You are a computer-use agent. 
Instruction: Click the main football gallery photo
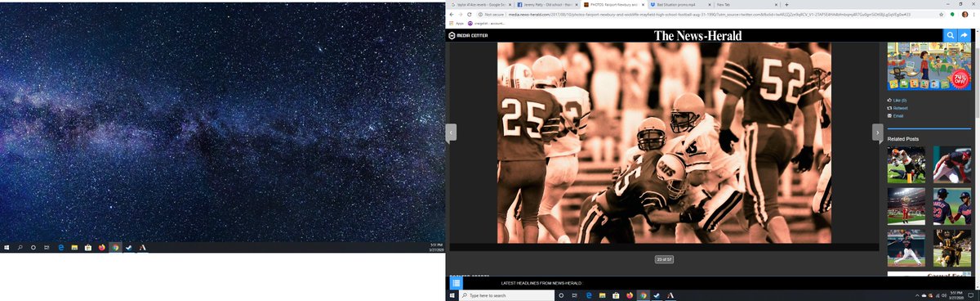pos(664,142)
